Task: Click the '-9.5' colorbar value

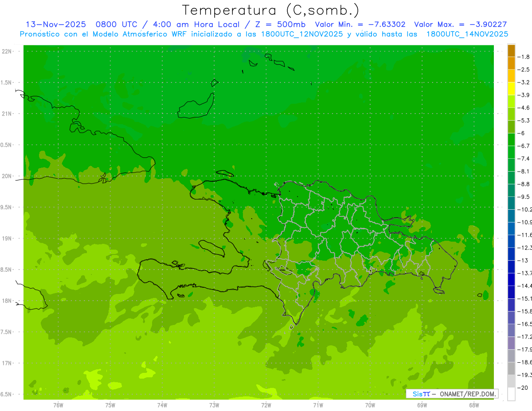Action: [524, 197]
